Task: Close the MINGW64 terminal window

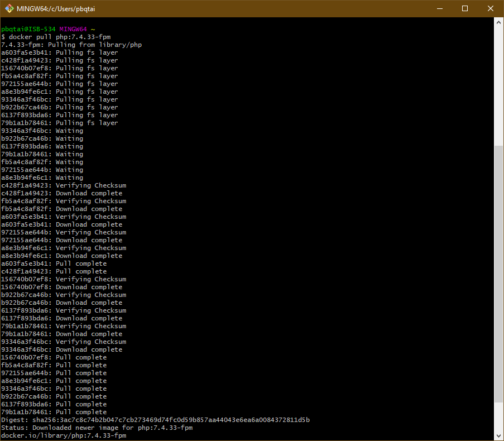Action: click(491, 8)
